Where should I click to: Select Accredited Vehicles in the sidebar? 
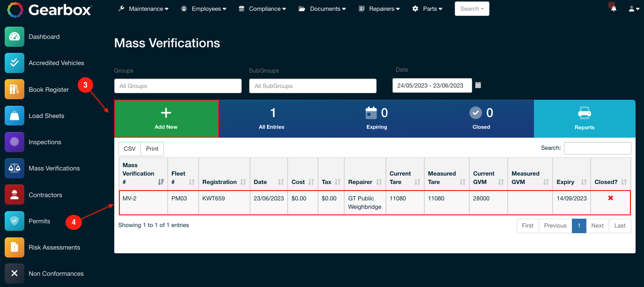(x=56, y=63)
